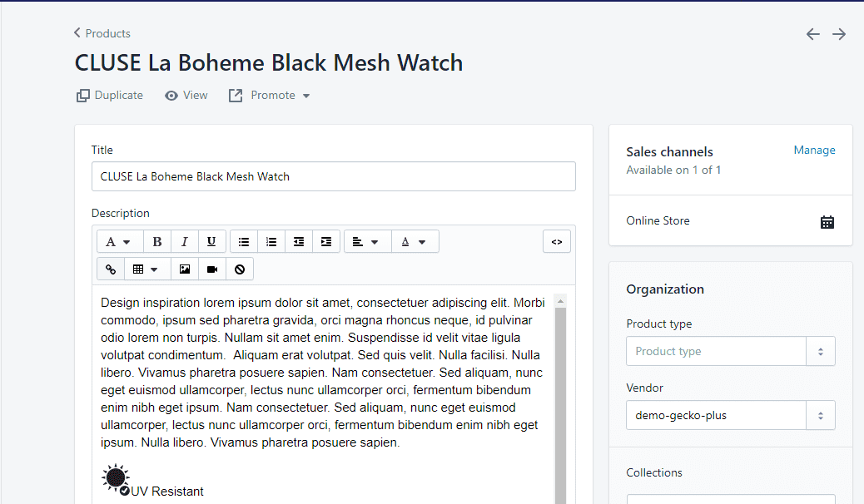Insert a video into the description

212,269
